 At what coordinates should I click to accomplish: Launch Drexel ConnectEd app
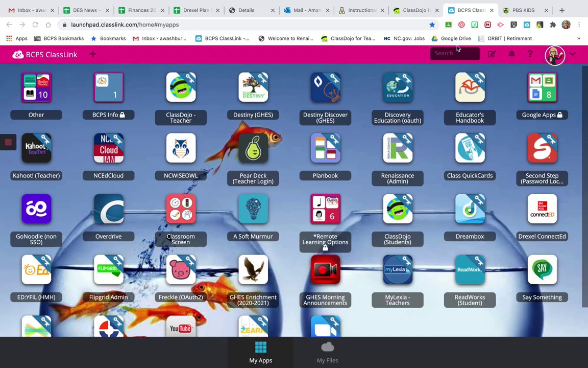pyautogui.click(x=542, y=209)
